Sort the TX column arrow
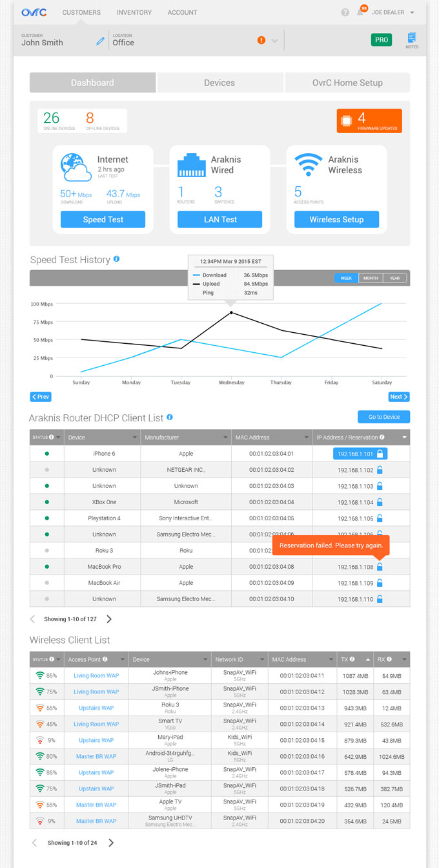The width and height of the screenshot is (439, 868). click(x=368, y=660)
